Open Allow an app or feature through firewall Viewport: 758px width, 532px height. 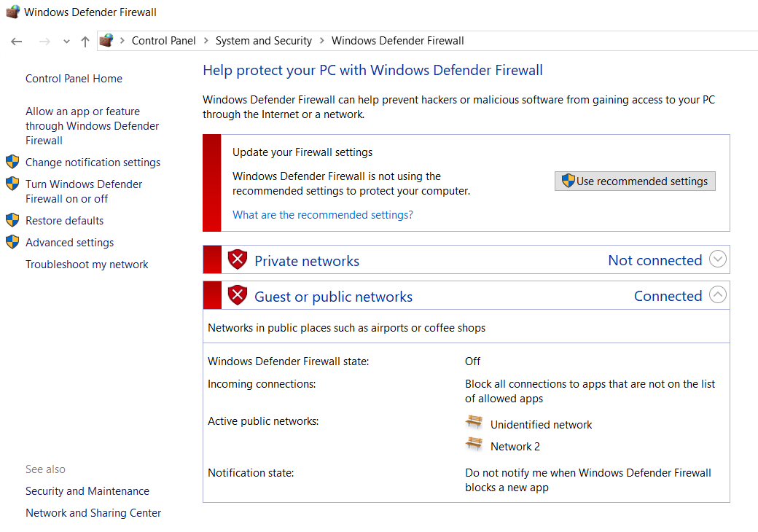click(x=92, y=125)
